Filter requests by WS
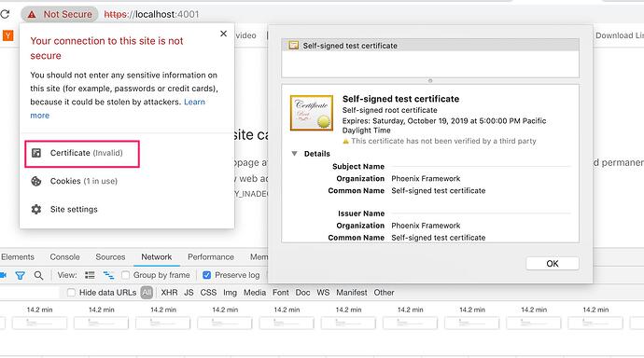 323,293
